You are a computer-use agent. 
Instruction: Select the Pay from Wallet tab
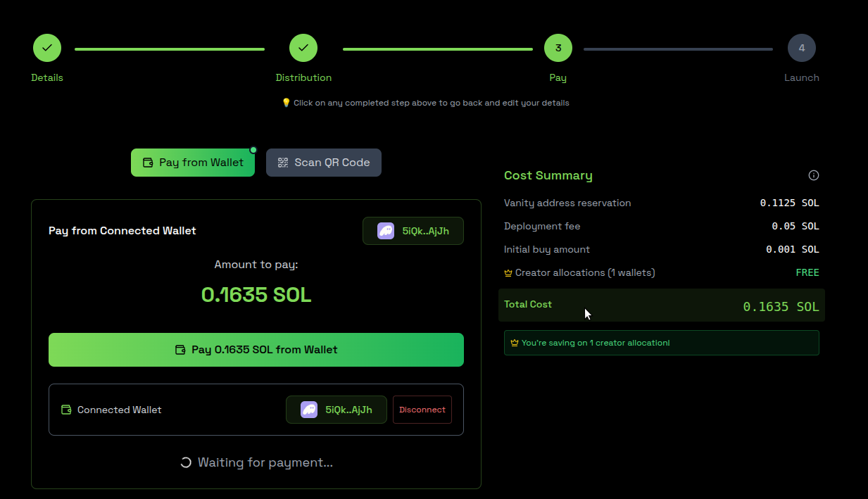[193, 162]
